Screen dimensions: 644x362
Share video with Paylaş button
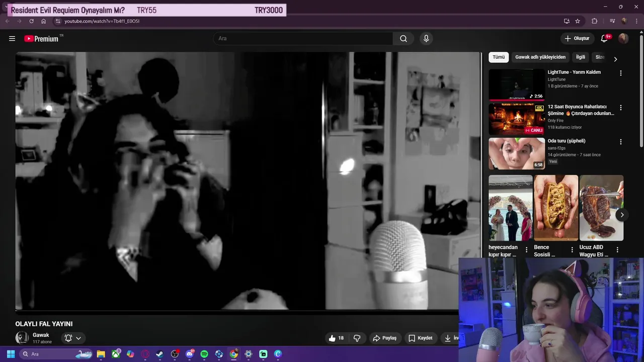click(384, 338)
